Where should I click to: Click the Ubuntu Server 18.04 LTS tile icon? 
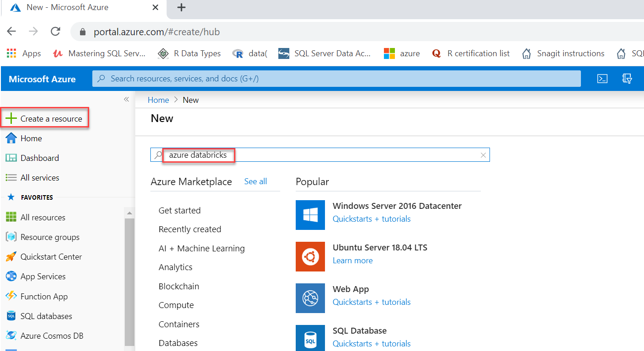coord(310,256)
